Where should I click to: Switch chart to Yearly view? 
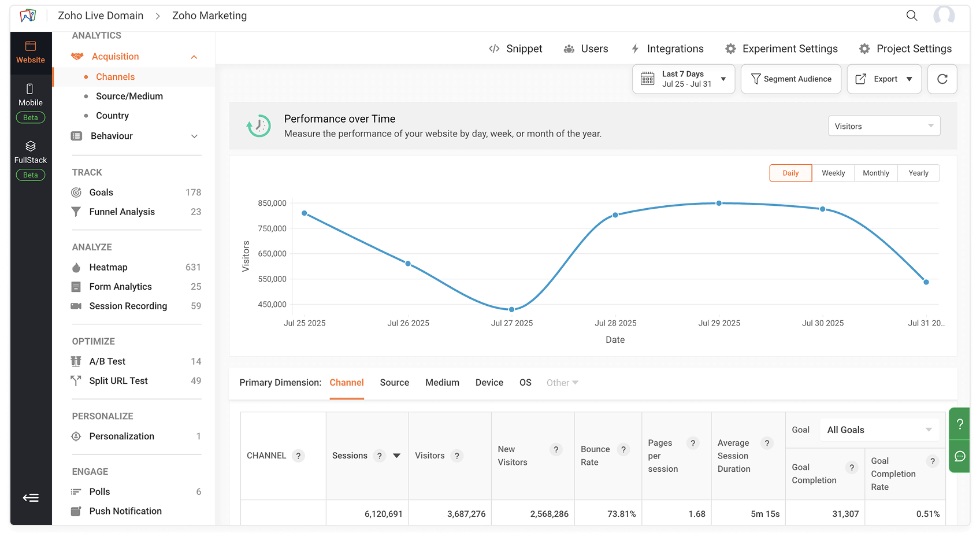tap(918, 173)
